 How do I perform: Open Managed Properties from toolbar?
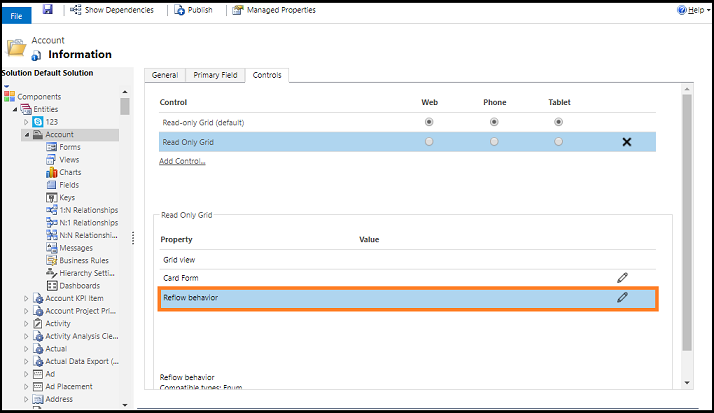click(238, 10)
